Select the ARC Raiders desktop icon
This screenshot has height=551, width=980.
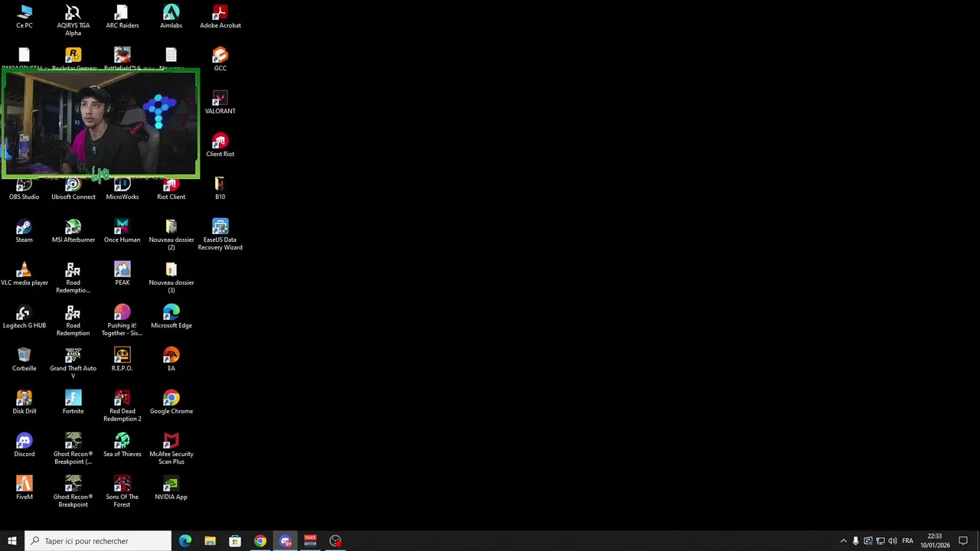122,17
